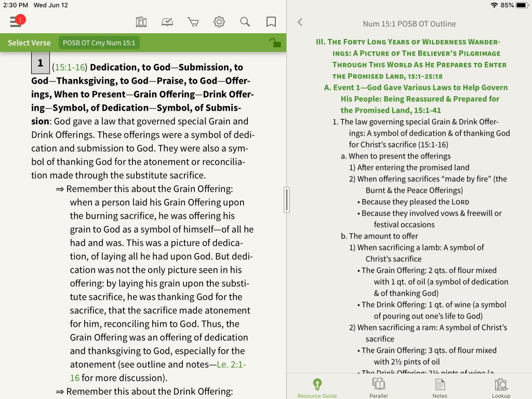Tap the search magnifier icon
This screenshot has height=399, width=532.
[245, 22]
